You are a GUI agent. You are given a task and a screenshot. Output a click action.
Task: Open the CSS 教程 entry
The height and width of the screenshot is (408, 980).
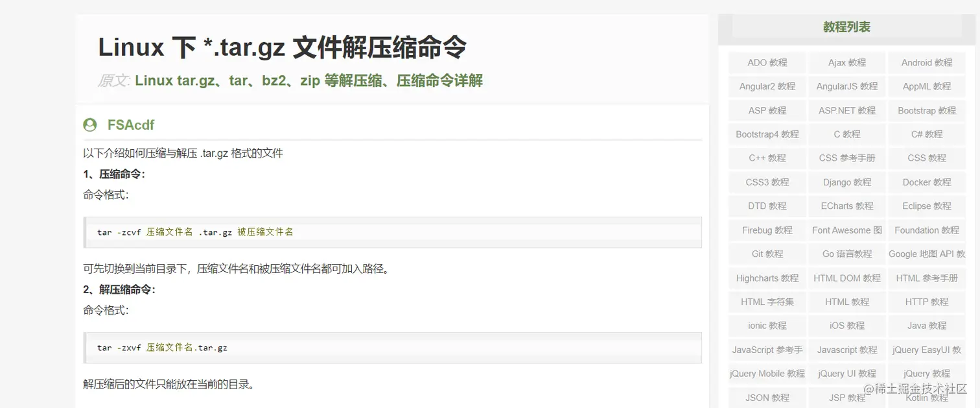pos(927,158)
